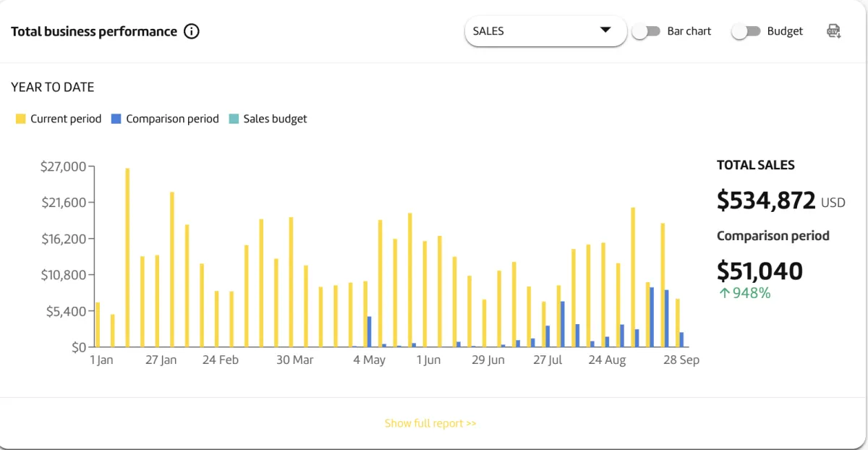
Task: Toggle the Bar chart switch
Action: point(646,31)
